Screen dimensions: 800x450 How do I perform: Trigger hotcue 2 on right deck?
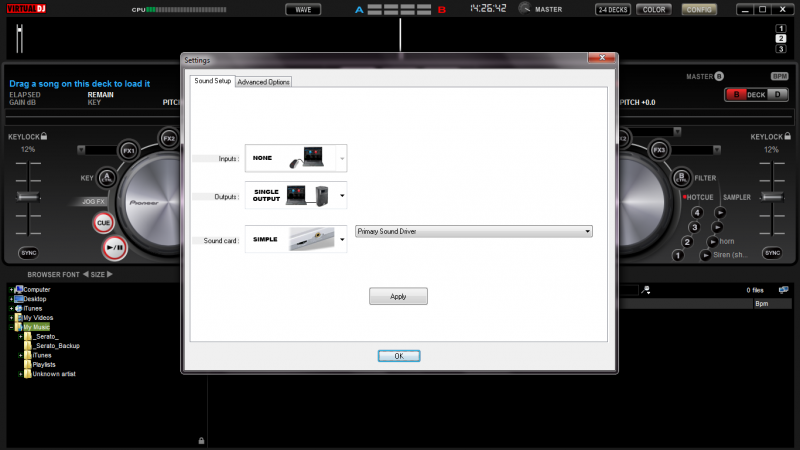pyautogui.click(x=687, y=242)
